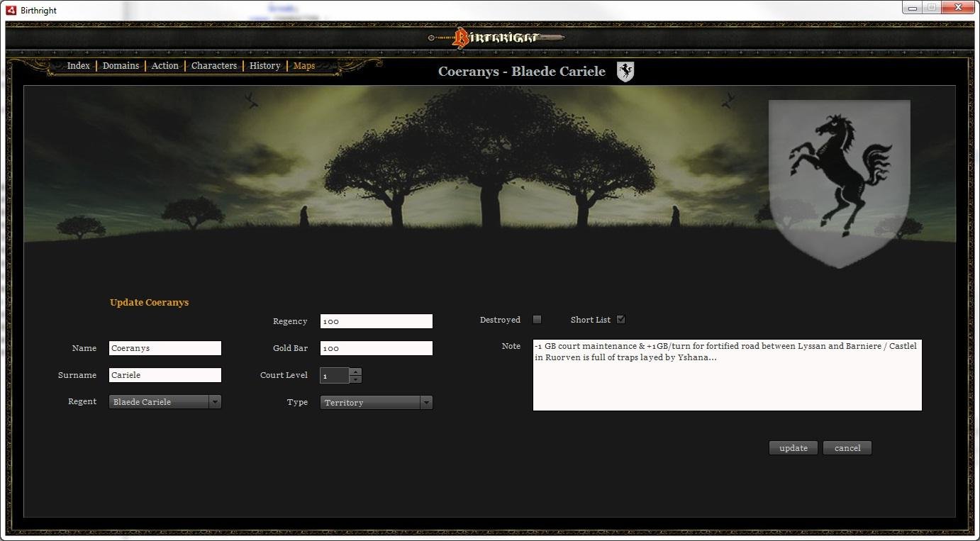The image size is (980, 541).
Task: Click the large rearing horse crest
Action: click(840, 183)
